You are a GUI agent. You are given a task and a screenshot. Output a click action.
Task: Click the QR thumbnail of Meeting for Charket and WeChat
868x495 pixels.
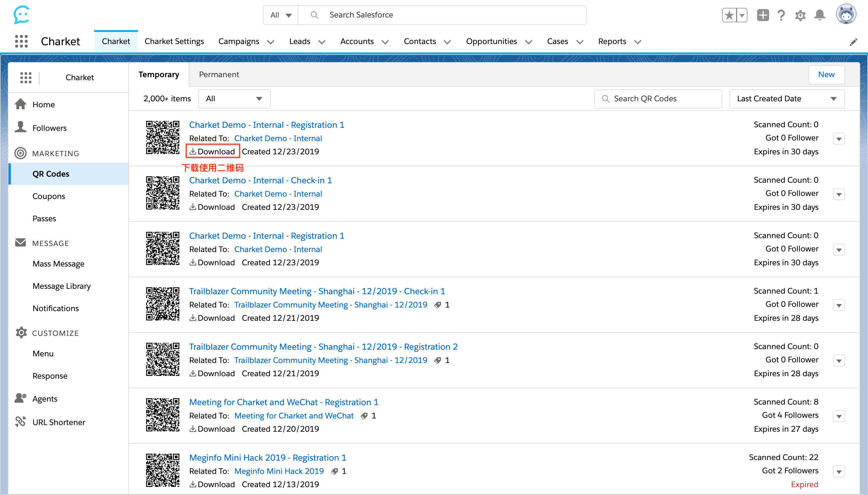click(163, 415)
